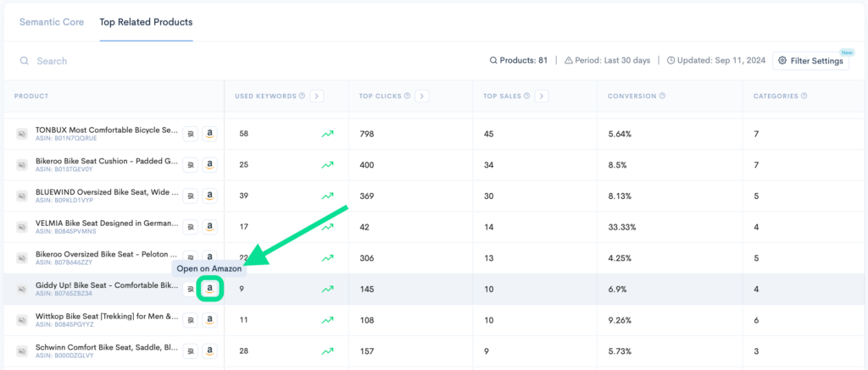Image resolution: width=868 pixels, height=370 pixels.
Task: Open Filter Settings
Action: pos(810,61)
